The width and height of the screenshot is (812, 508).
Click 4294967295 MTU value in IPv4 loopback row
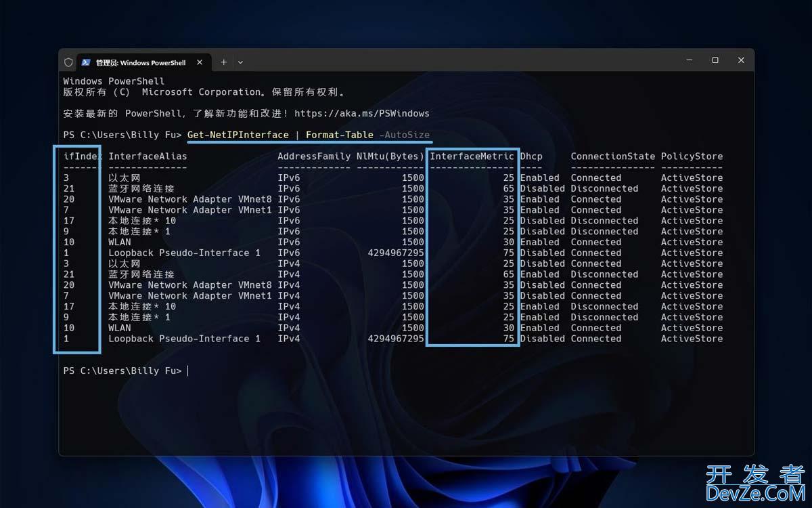point(396,339)
